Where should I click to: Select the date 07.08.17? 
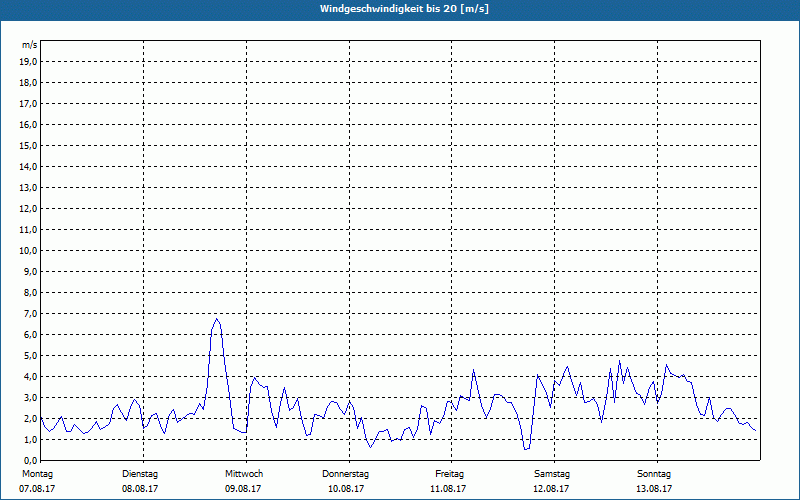[37, 489]
